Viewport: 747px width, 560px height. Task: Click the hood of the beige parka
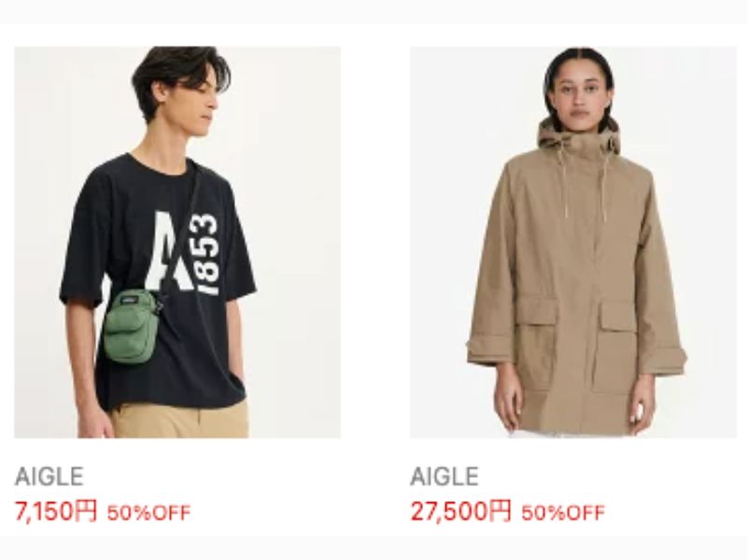click(579, 138)
